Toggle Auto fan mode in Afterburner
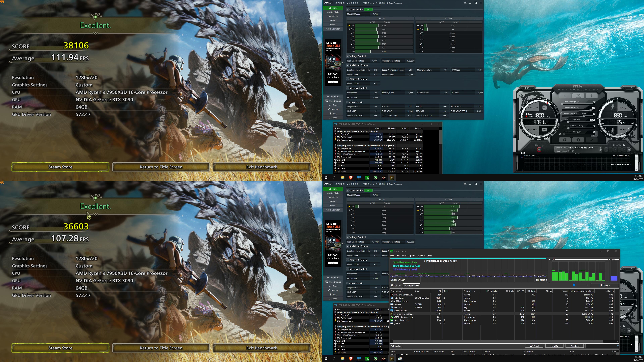Viewport: 644px width, 362px height. [x=595, y=136]
